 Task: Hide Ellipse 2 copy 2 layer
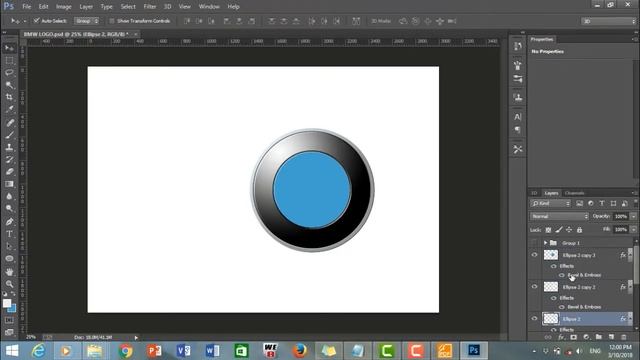(x=534, y=287)
